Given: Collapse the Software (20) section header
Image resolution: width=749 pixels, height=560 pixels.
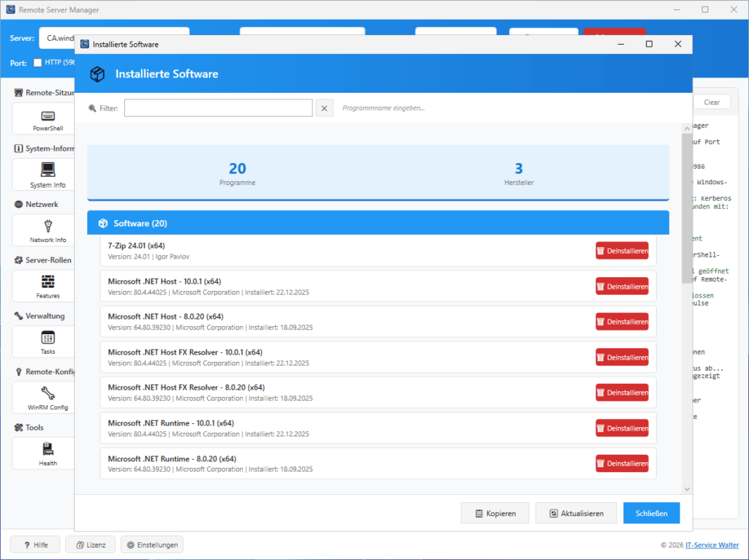Looking at the screenshot, I should coord(377,223).
